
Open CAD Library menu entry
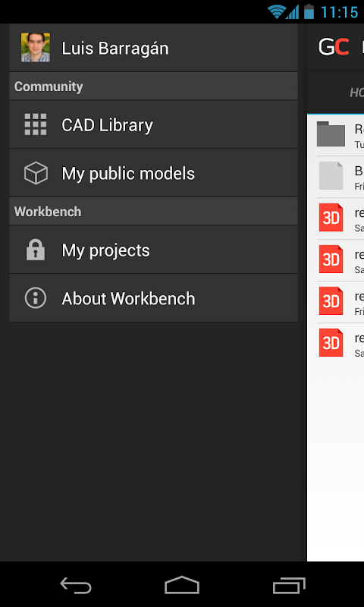click(x=154, y=124)
